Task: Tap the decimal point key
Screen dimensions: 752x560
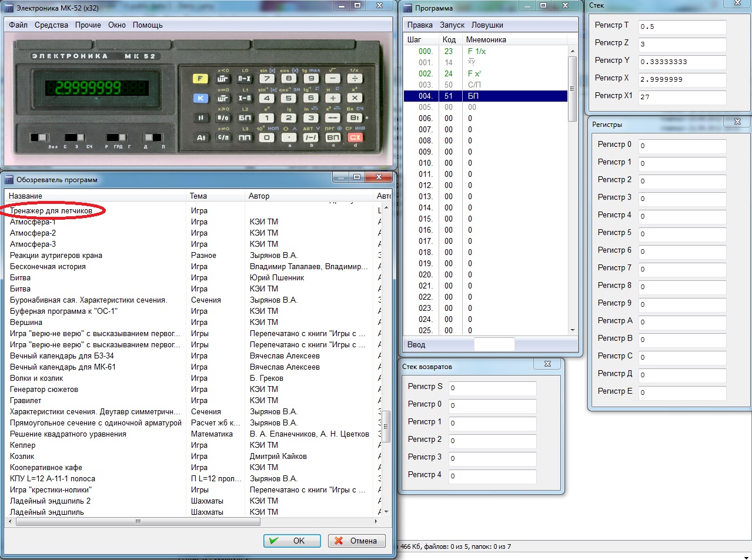Action: pyautogui.click(x=289, y=138)
